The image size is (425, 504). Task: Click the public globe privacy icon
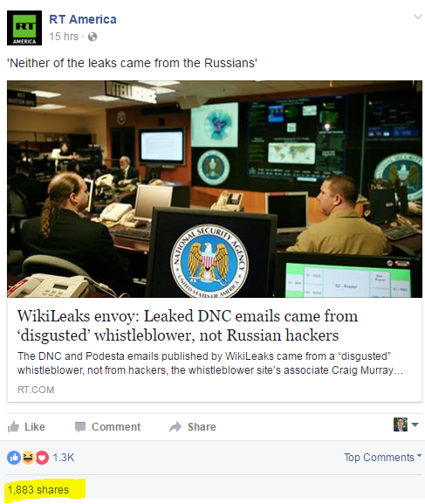point(93,37)
